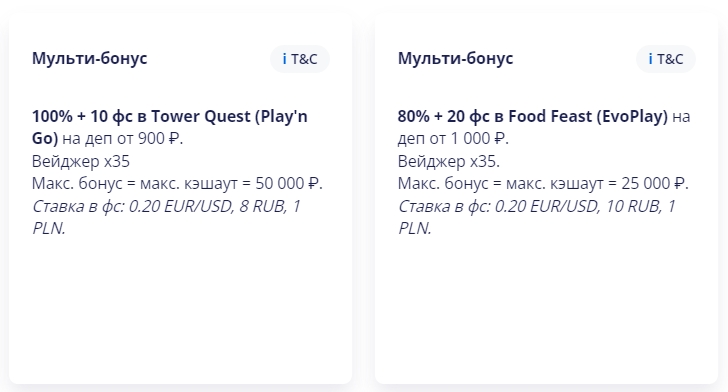The height and width of the screenshot is (392, 728).
Task: Click the italic stake line mentioning 10 RUB
Action: 537,217
